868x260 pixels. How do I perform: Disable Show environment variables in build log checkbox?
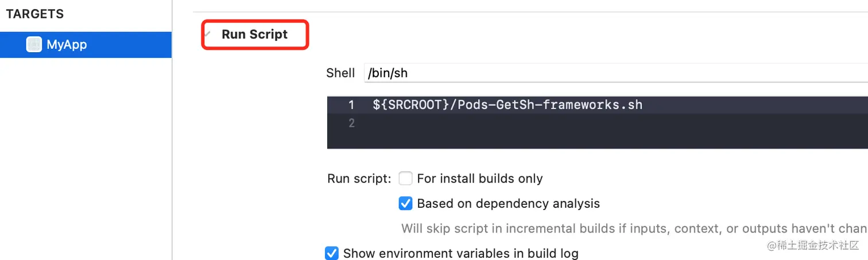pos(332,253)
